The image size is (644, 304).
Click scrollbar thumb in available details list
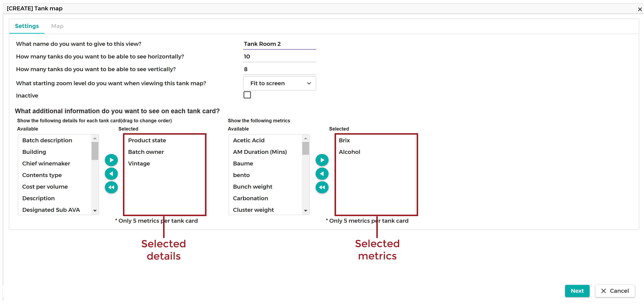(95, 151)
